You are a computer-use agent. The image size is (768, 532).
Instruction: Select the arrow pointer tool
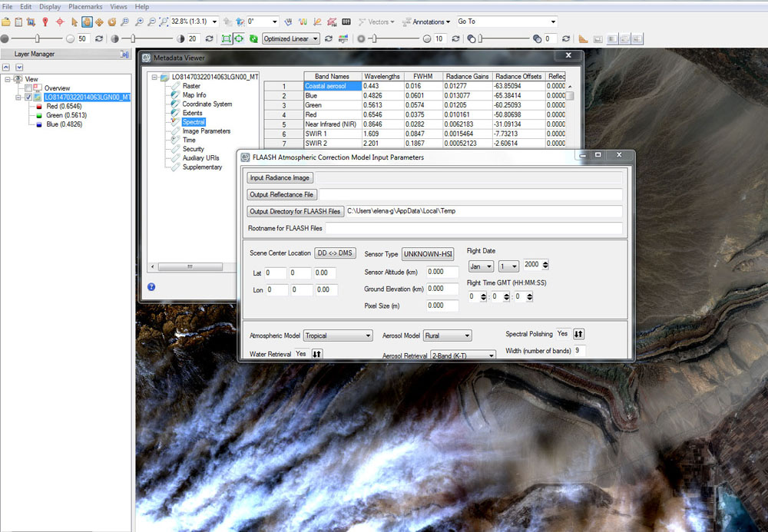tap(74, 21)
